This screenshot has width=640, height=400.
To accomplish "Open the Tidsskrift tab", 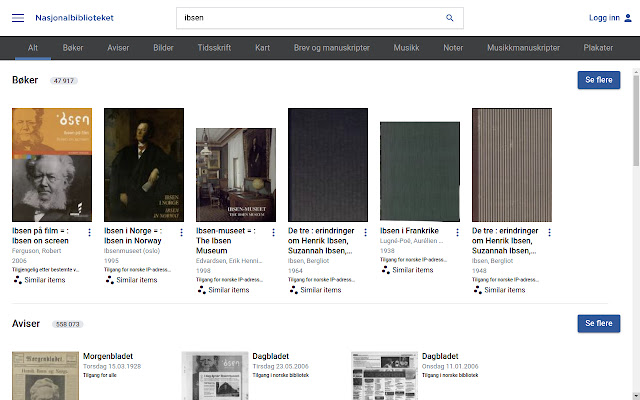I will (214, 48).
